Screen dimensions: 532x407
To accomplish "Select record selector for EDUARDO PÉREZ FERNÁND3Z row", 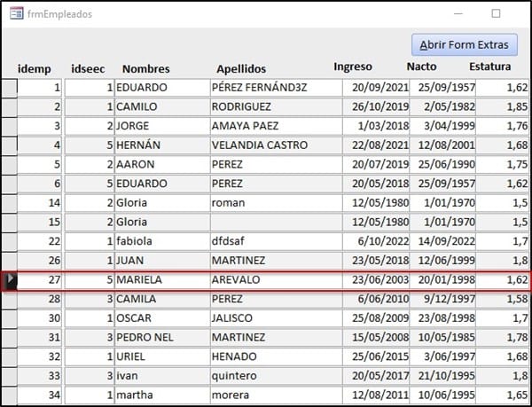I will [9, 88].
